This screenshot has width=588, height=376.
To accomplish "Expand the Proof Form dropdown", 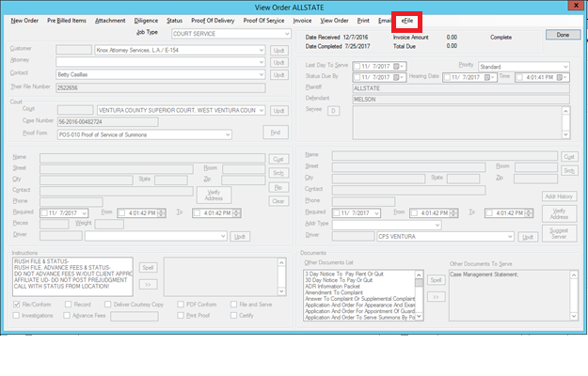I will pyautogui.click(x=228, y=134).
